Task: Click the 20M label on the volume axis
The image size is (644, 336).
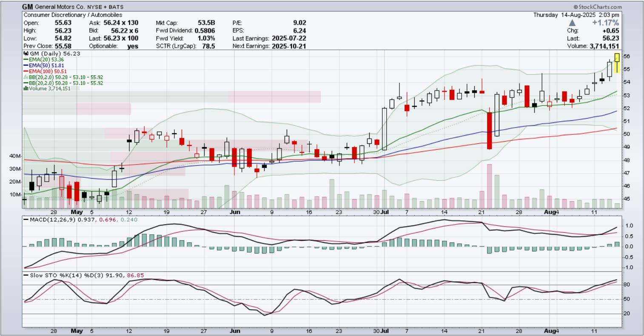Action: (x=15, y=182)
